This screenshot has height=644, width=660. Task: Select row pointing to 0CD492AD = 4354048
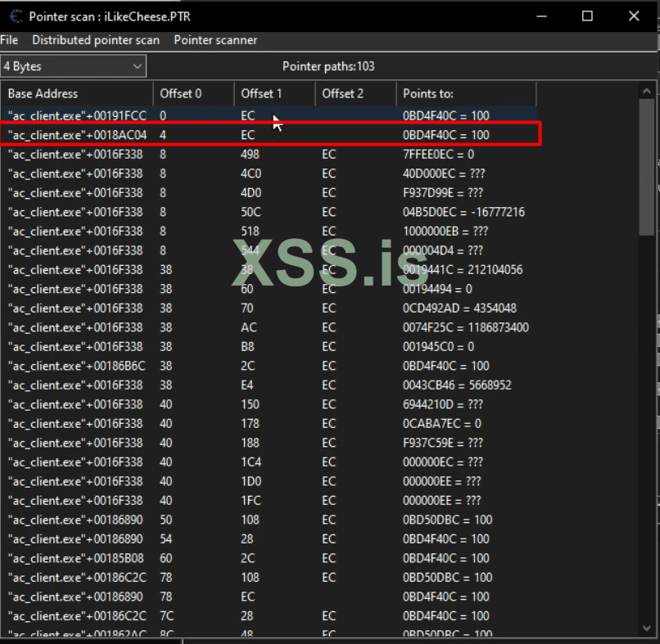tap(269, 308)
